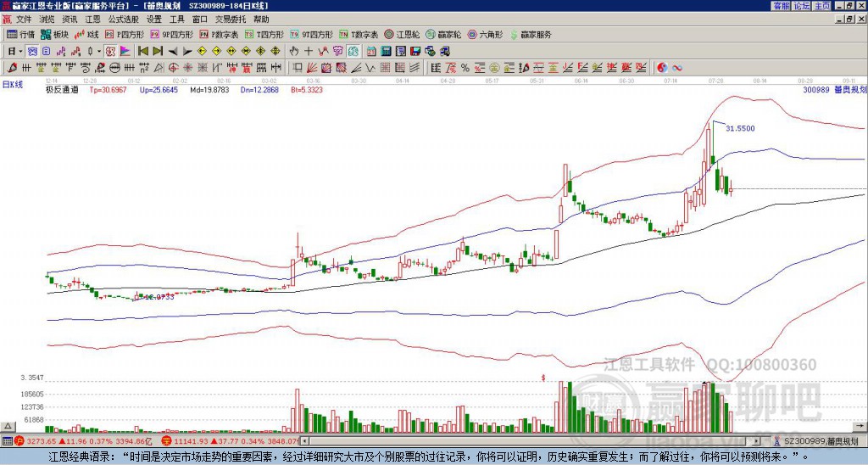
Task: Jump to first bar with green arrow
Action: pos(142,51)
